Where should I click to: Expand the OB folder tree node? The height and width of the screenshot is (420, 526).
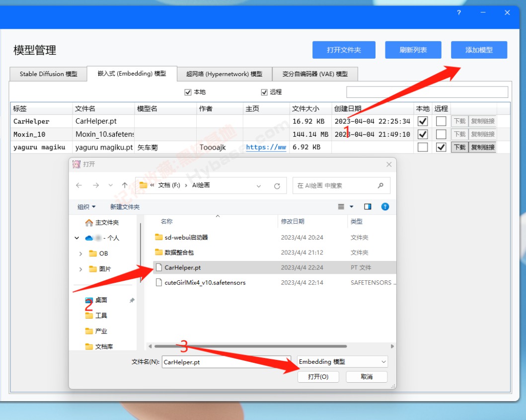pyautogui.click(x=80, y=253)
